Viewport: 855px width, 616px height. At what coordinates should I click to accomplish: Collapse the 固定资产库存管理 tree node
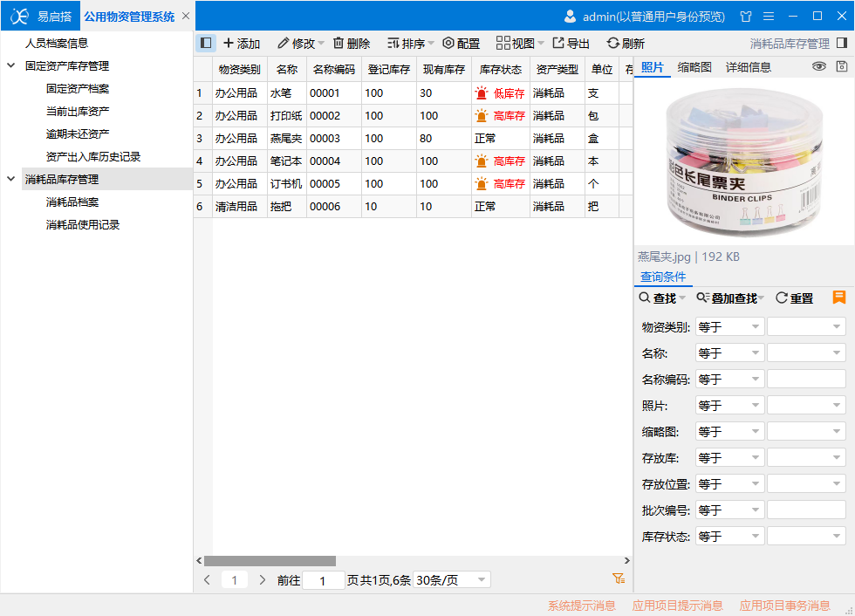(x=11, y=66)
